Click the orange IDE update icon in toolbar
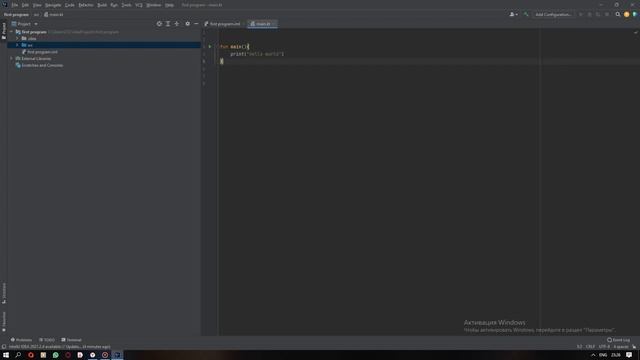The width and height of the screenshot is (640, 360). coord(627,14)
